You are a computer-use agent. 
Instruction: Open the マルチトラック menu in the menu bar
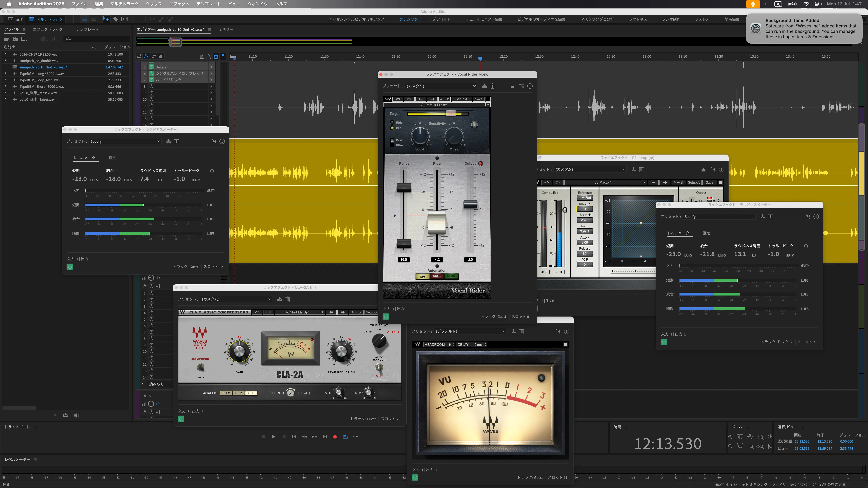pos(124,4)
